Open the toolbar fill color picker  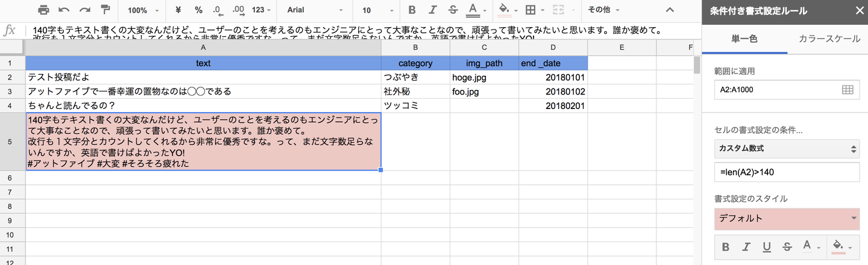tap(505, 10)
